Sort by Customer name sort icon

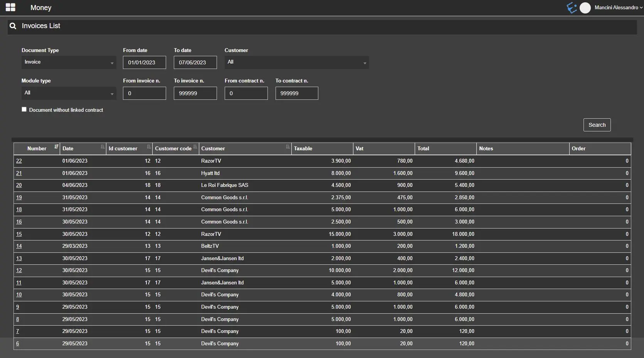[288, 147]
